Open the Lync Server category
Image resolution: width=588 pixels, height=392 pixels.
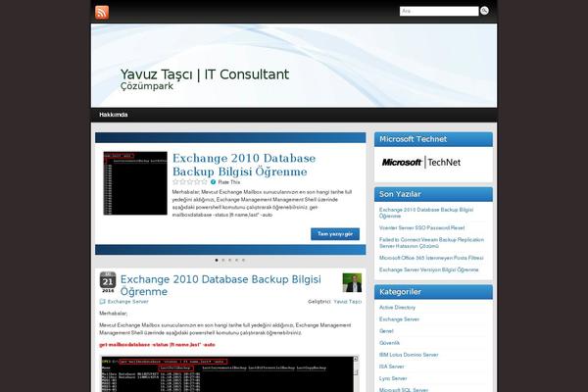click(x=393, y=378)
